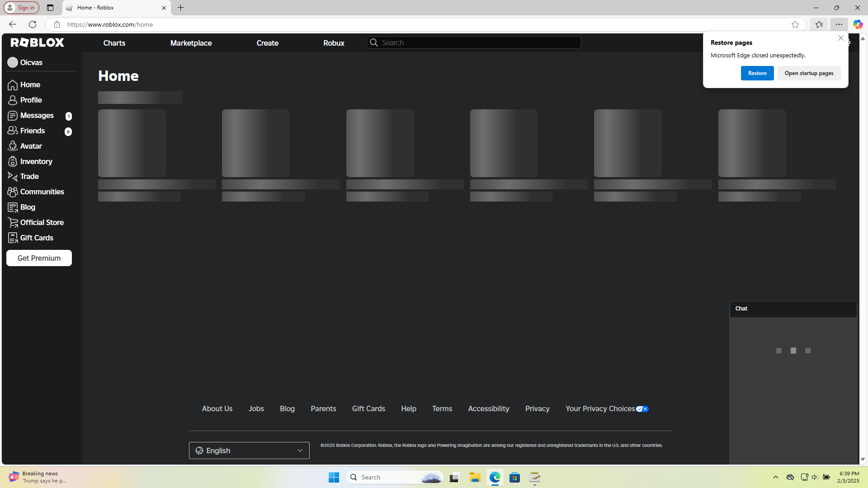Screen dimensions: 868x488
Task: Open the Edge favorites list
Action: (819, 24)
